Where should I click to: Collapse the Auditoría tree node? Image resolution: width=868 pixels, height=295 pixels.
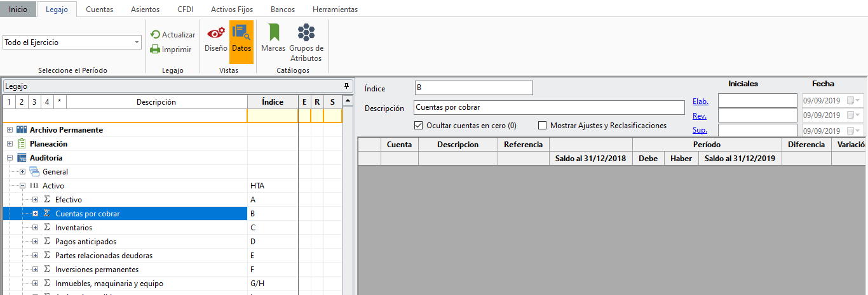click(10, 158)
